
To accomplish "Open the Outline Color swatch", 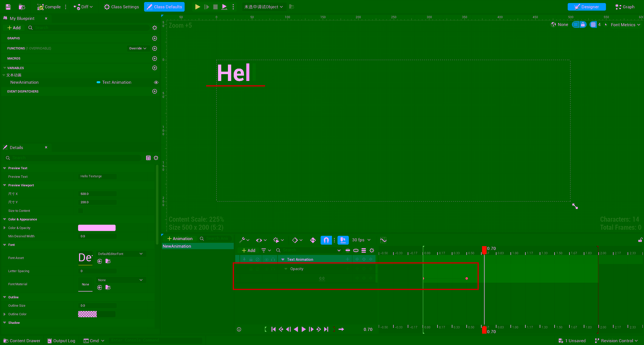I will 97,314.
